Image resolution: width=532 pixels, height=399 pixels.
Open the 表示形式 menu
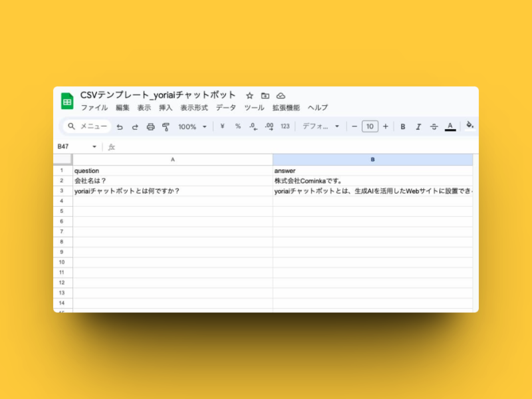194,108
